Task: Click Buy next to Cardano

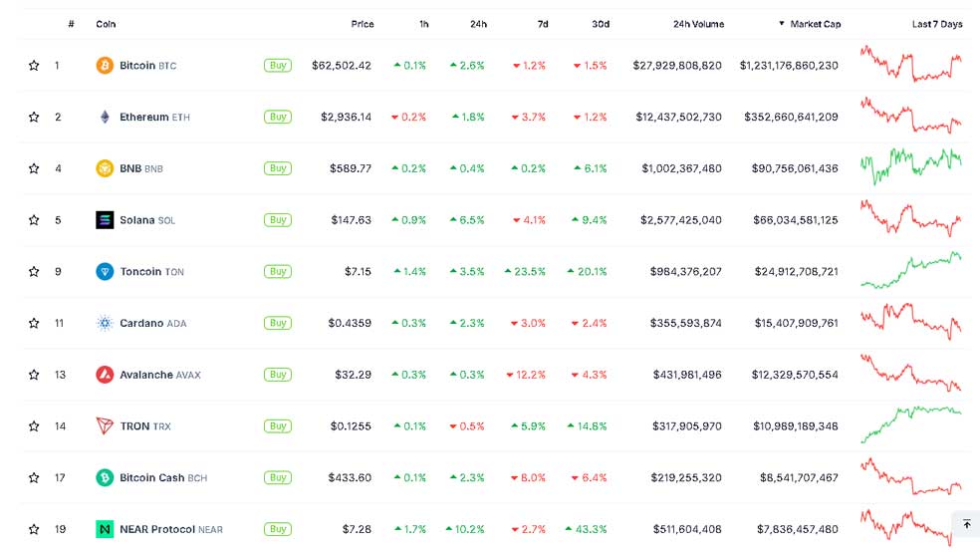Action: click(x=278, y=323)
